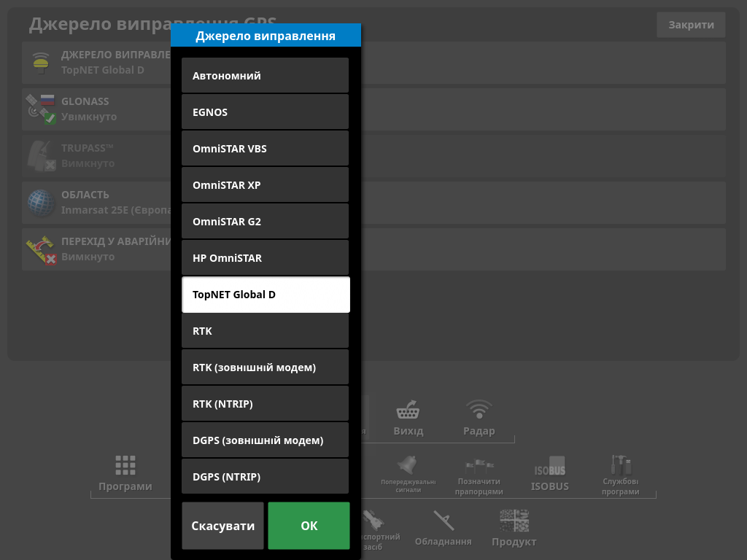The image size is (747, 560).
Task: Choose the plain RTK option
Action: pos(265,331)
